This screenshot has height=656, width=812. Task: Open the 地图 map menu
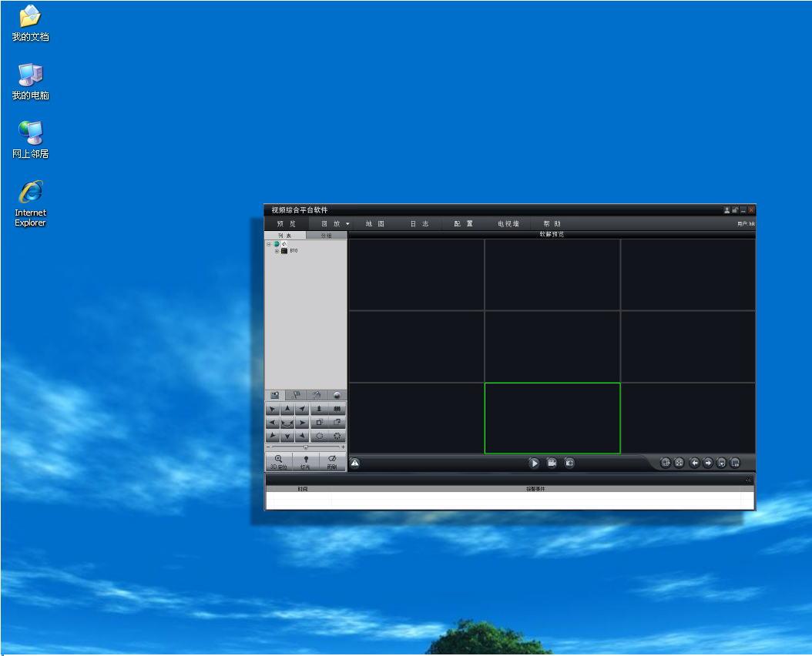click(375, 224)
